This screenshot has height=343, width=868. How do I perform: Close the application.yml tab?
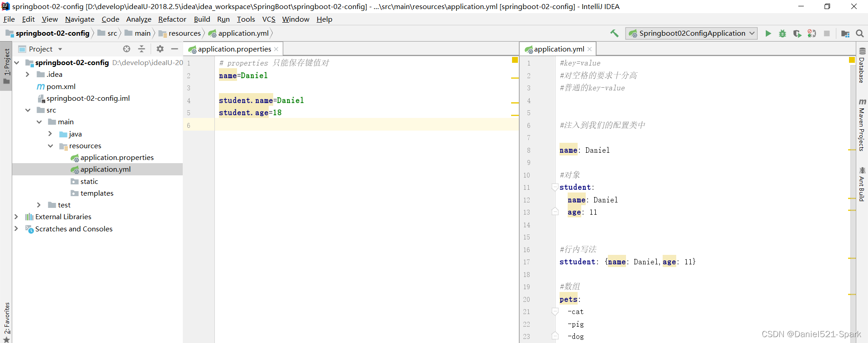point(589,49)
